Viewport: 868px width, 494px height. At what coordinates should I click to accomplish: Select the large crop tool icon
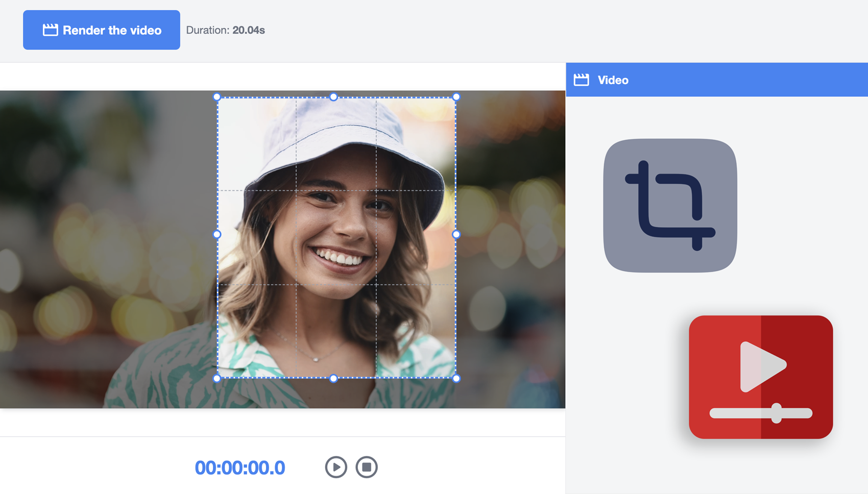tap(670, 206)
